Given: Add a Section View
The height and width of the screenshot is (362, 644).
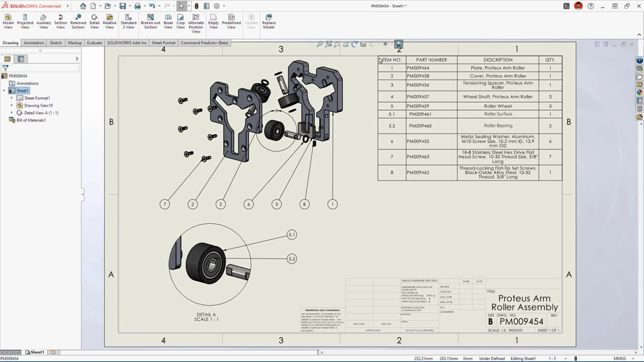Looking at the screenshot, I should [x=60, y=21].
